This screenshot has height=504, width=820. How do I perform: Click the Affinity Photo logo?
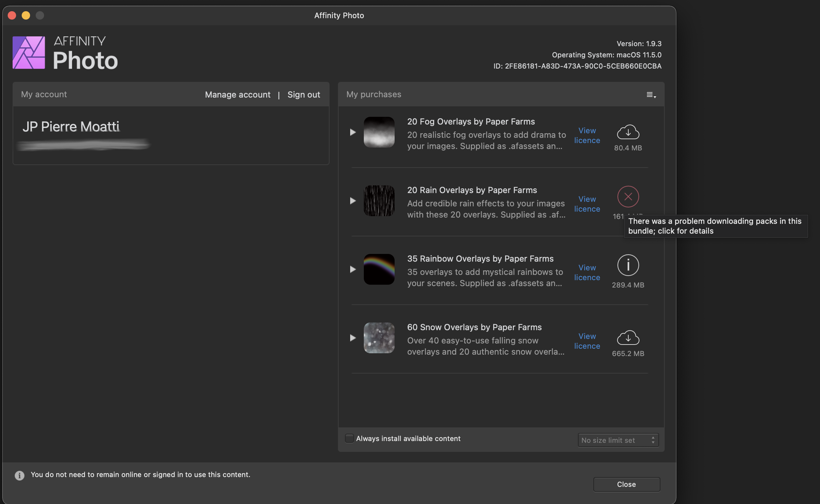tap(29, 52)
